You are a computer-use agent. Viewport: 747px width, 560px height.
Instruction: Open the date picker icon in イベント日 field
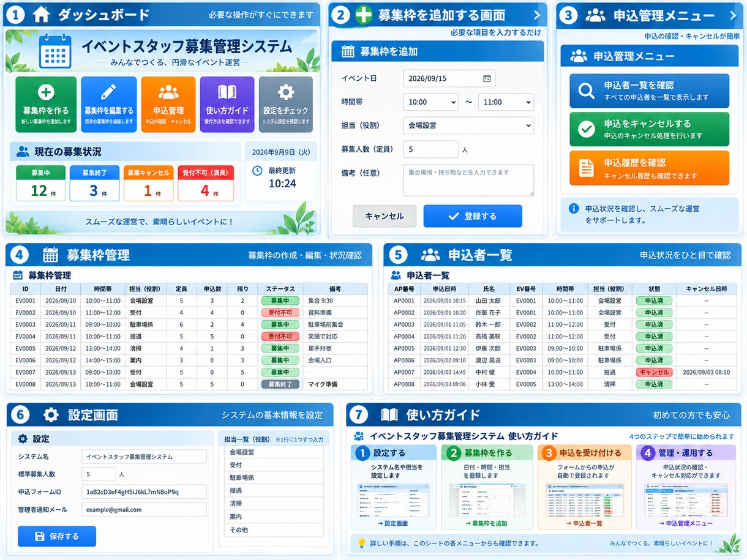tap(487, 78)
